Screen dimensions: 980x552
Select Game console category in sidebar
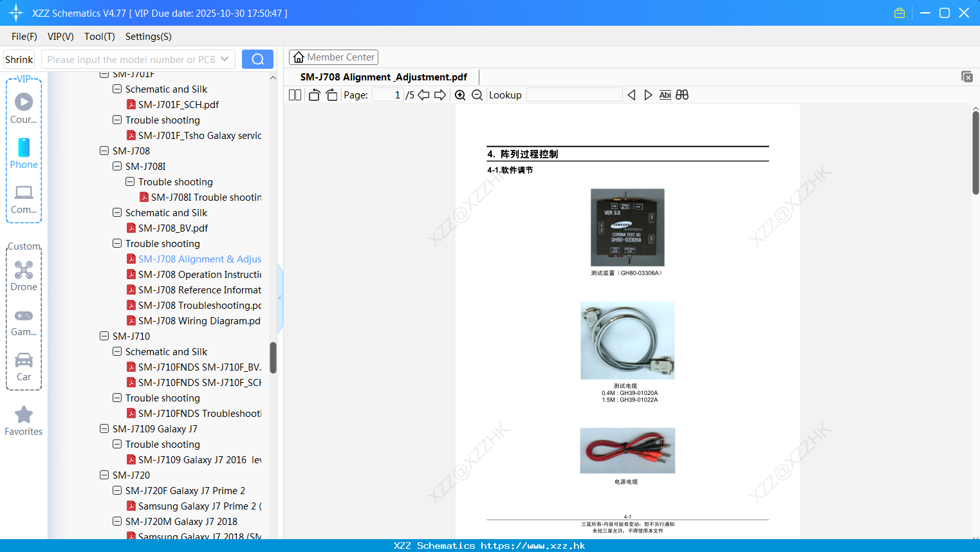click(x=24, y=322)
